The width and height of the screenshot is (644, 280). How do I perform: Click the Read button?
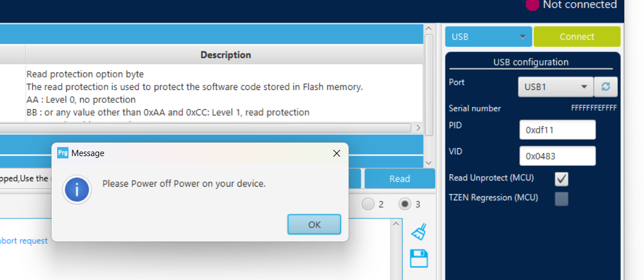click(400, 179)
